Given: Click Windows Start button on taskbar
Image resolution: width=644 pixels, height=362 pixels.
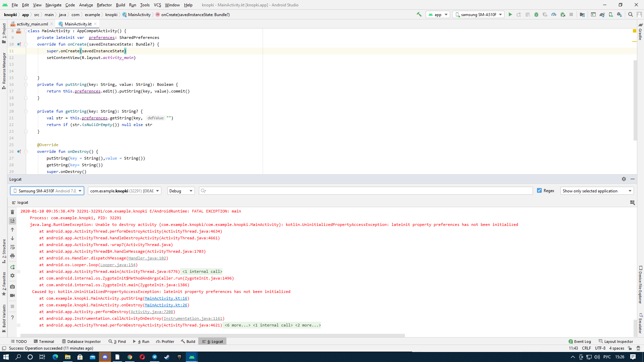Looking at the screenshot, I should (x=6, y=357).
